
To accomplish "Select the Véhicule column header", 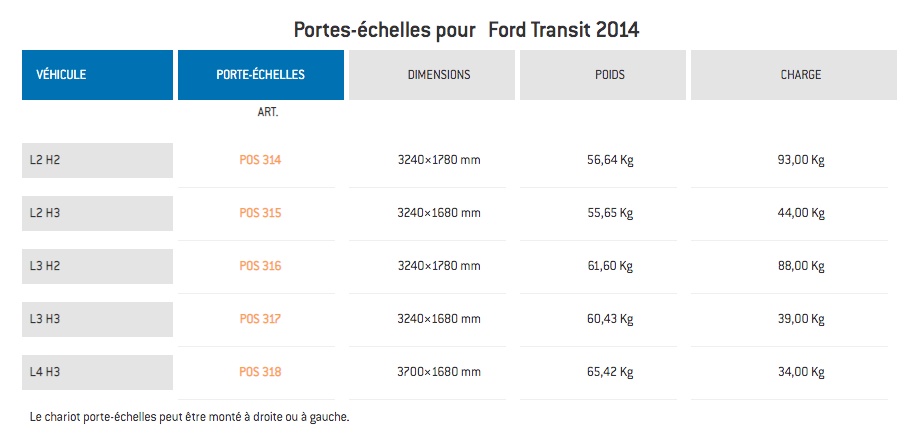I will (x=97, y=75).
